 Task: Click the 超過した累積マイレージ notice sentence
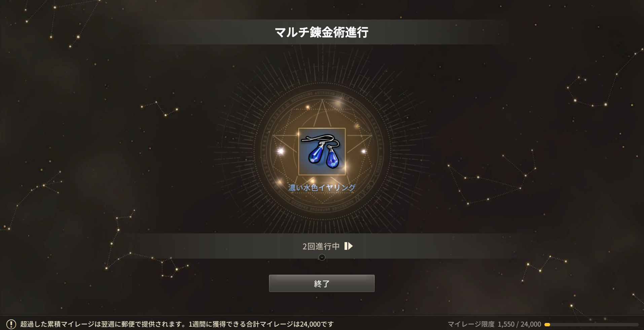coord(103,324)
